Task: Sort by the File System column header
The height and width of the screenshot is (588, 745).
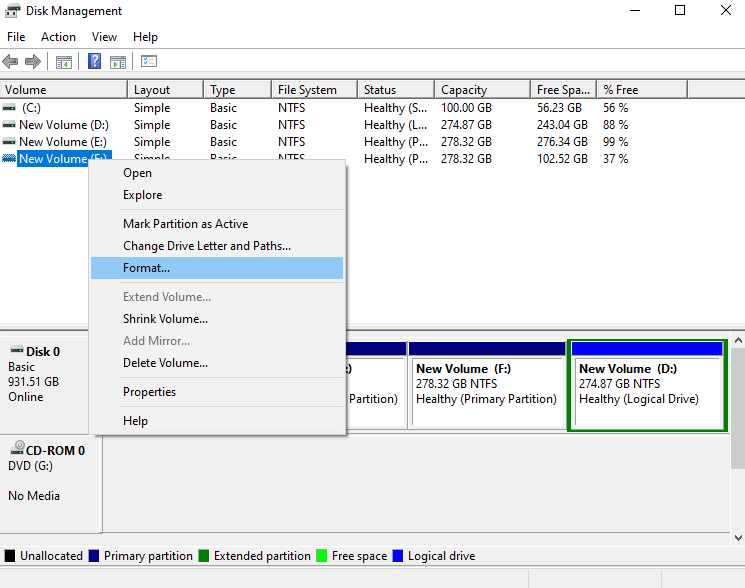Action: [315, 90]
